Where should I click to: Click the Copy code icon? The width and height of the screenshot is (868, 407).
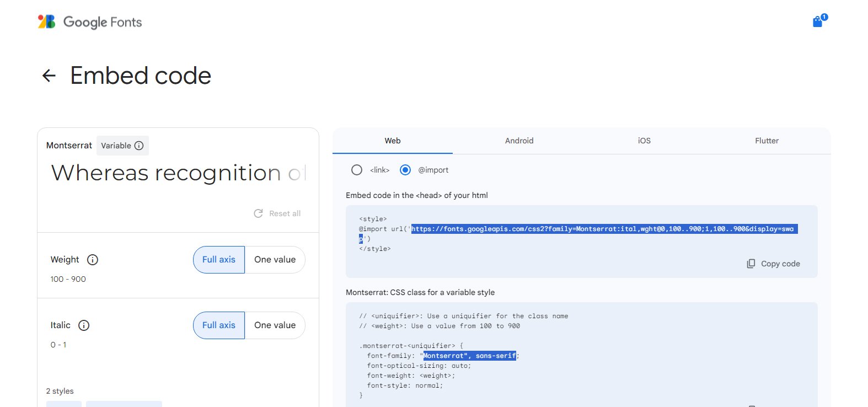click(751, 264)
